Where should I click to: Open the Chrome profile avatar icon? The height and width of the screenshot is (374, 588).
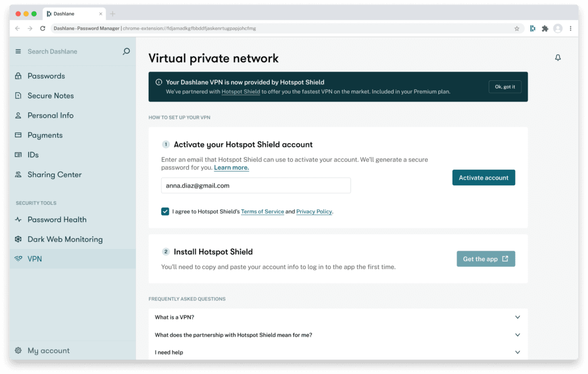(558, 28)
